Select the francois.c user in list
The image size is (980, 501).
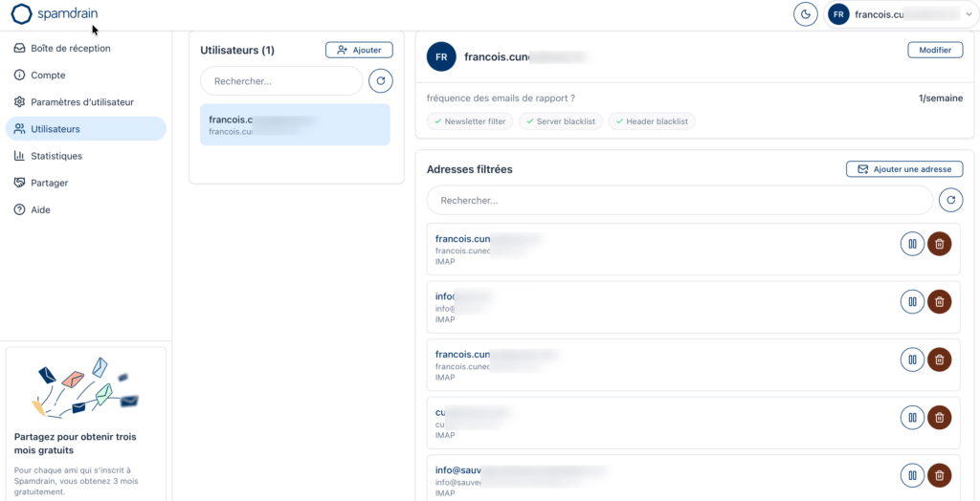pyautogui.click(x=295, y=125)
